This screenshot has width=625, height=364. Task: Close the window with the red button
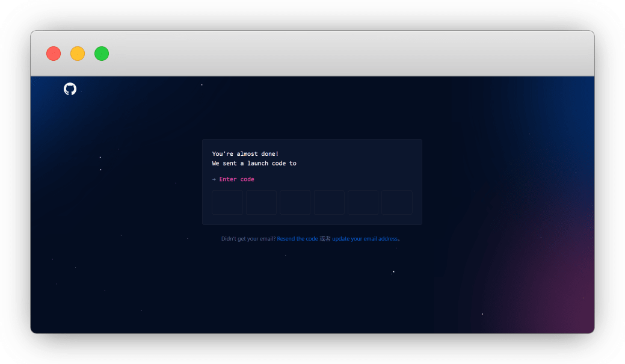click(x=54, y=54)
